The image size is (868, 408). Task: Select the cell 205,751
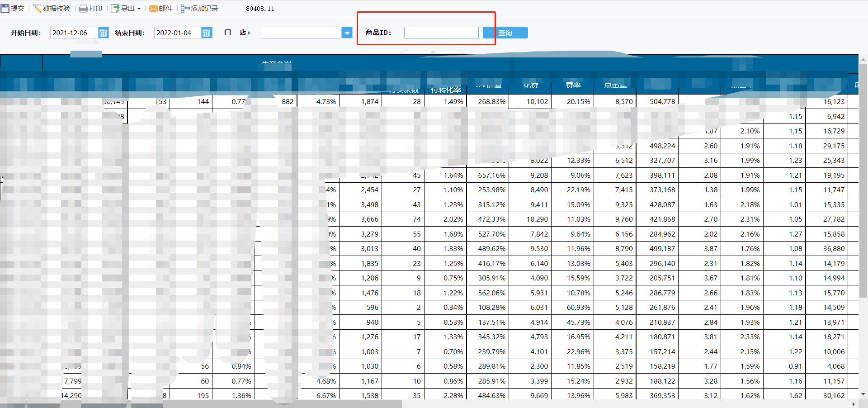(x=662, y=278)
